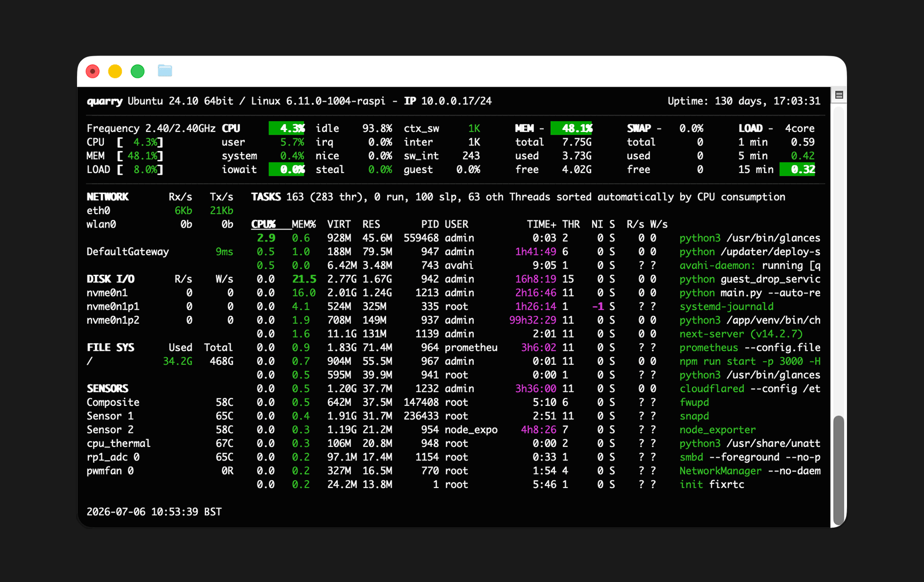This screenshot has height=582, width=924.
Task: Click root filesystem used 34.2G
Action: (177, 362)
